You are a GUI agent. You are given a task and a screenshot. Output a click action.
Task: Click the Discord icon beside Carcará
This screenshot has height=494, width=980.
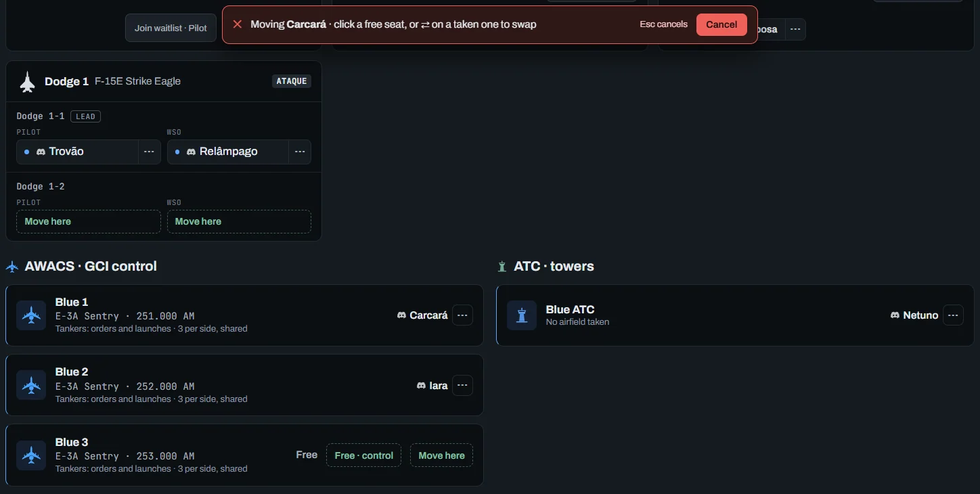click(x=402, y=315)
